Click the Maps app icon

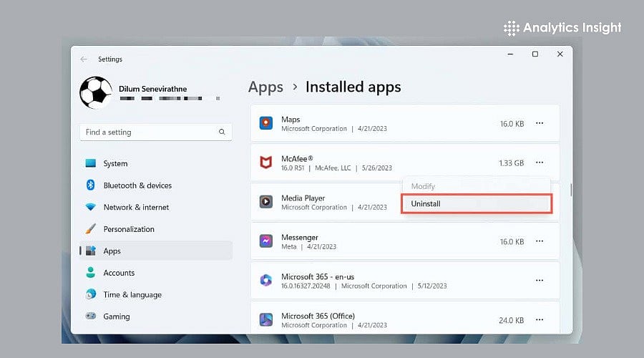pyautogui.click(x=266, y=124)
